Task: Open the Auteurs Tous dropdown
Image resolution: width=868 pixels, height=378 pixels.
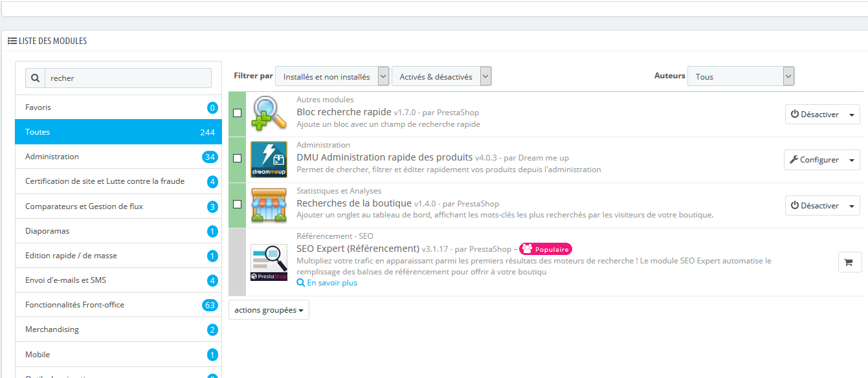Action: tap(740, 76)
